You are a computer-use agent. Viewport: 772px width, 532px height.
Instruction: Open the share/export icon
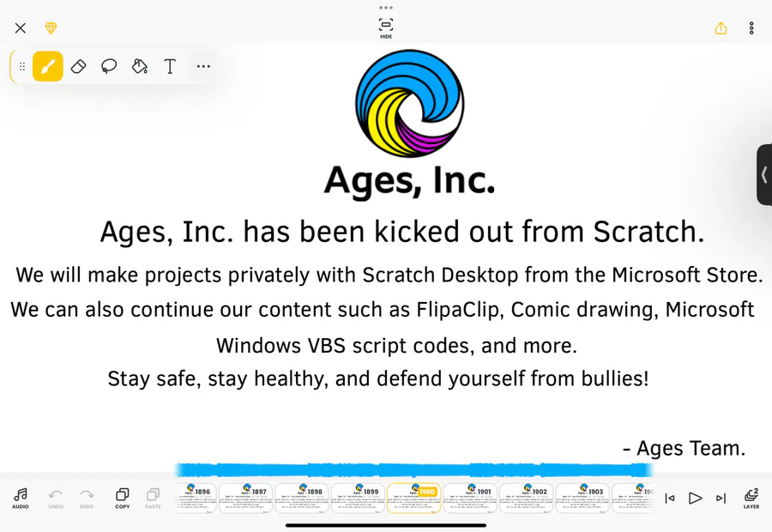point(721,28)
